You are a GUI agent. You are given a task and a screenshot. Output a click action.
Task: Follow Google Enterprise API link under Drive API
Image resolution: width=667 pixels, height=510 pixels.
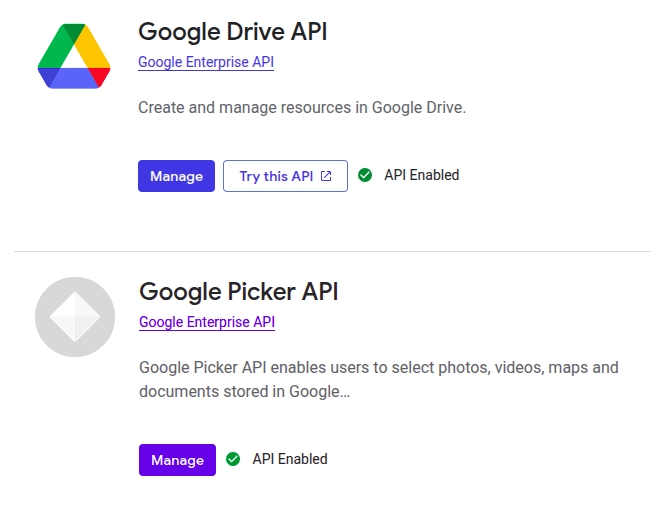coord(206,62)
